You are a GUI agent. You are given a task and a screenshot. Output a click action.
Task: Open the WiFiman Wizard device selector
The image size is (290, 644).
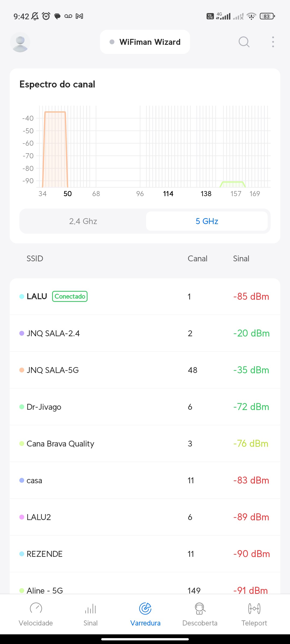(x=145, y=42)
